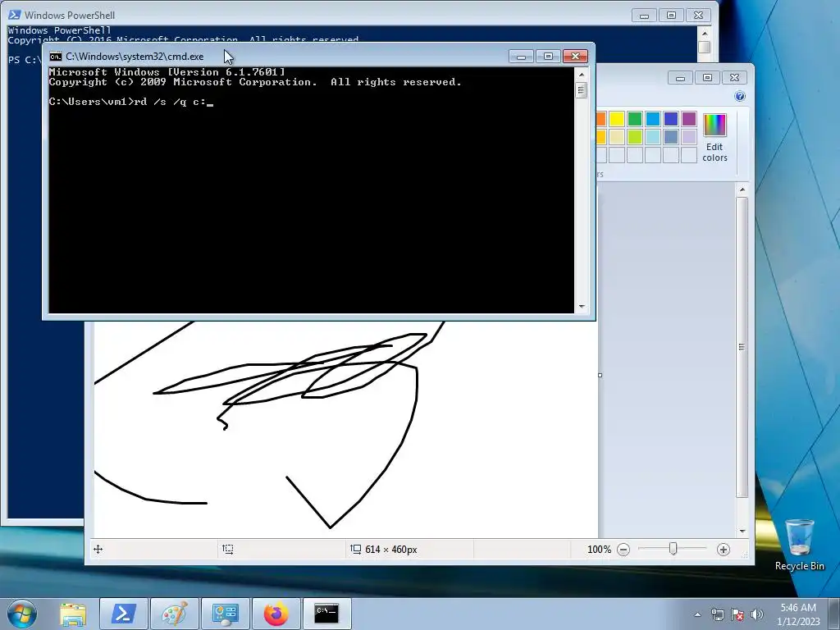Switch to PowerShell via its taskbar icon
The height and width of the screenshot is (630, 840).
(x=123, y=614)
